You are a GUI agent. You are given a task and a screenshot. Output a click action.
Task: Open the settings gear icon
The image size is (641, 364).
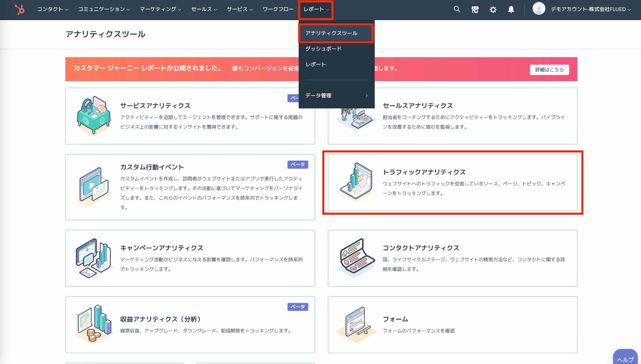(493, 10)
